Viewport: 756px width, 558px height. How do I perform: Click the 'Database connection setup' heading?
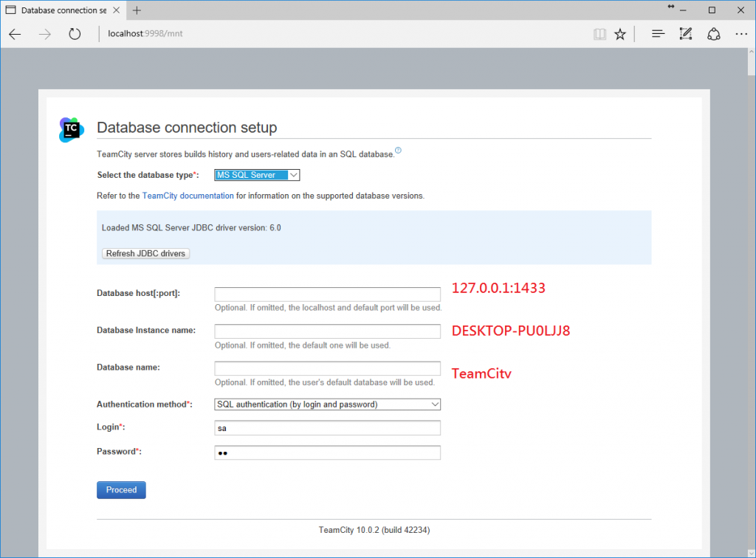187,128
